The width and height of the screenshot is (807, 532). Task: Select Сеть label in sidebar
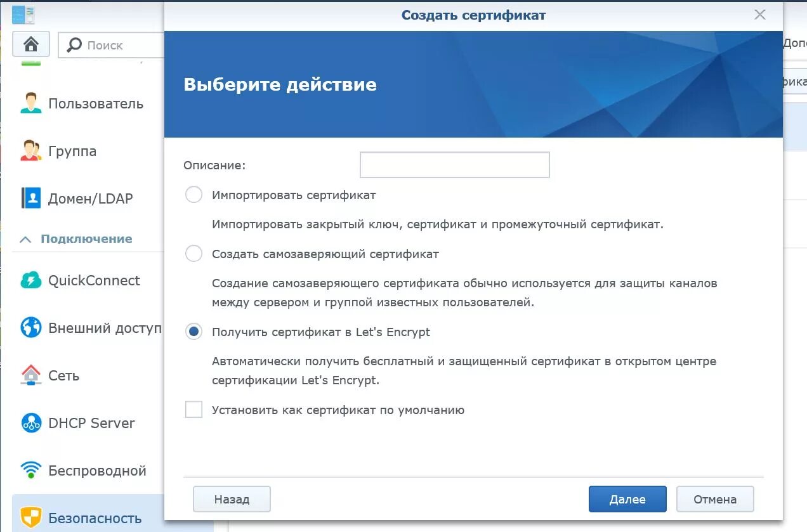pyautogui.click(x=63, y=375)
